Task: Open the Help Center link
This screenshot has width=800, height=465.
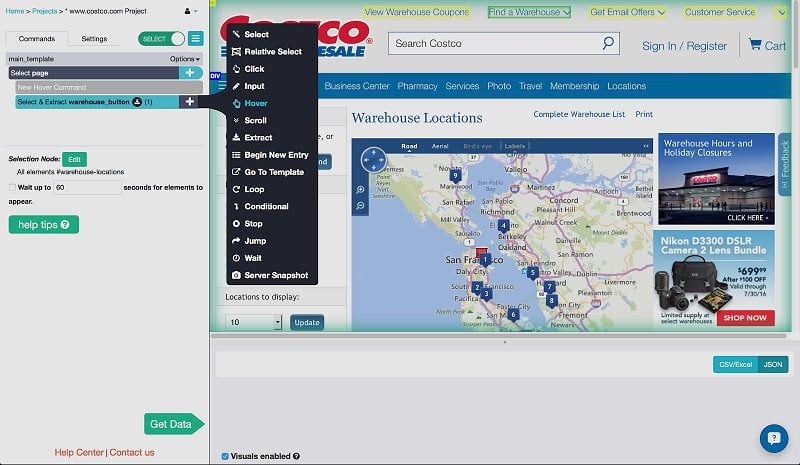Action: (x=79, y=452)
